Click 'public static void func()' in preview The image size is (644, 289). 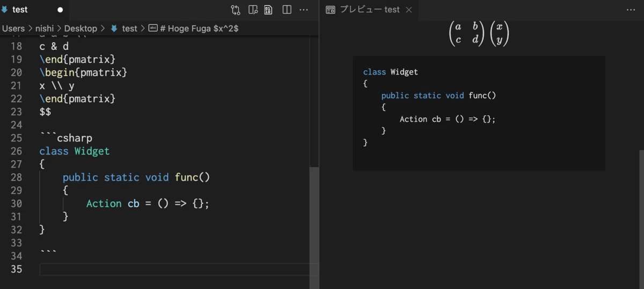[438, 96]
